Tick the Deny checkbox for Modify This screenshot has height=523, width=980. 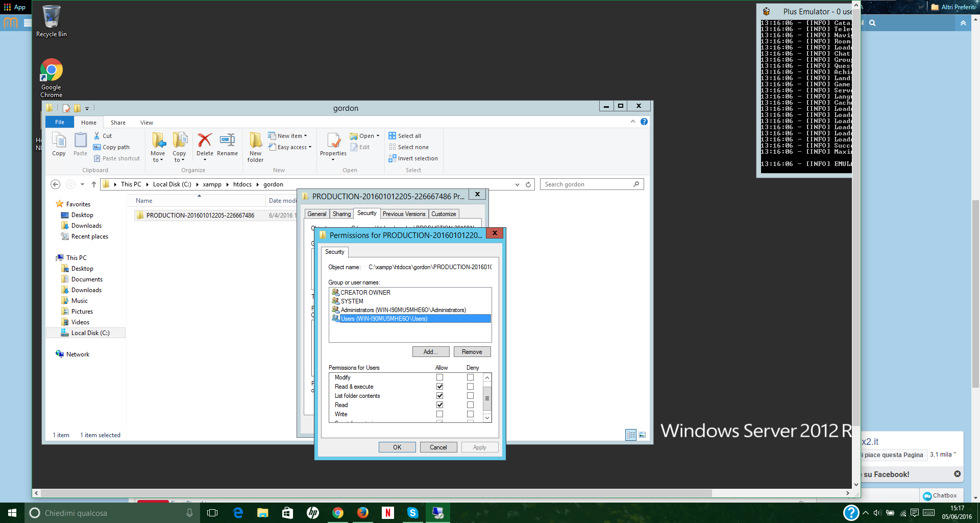(x=470, y=377)
